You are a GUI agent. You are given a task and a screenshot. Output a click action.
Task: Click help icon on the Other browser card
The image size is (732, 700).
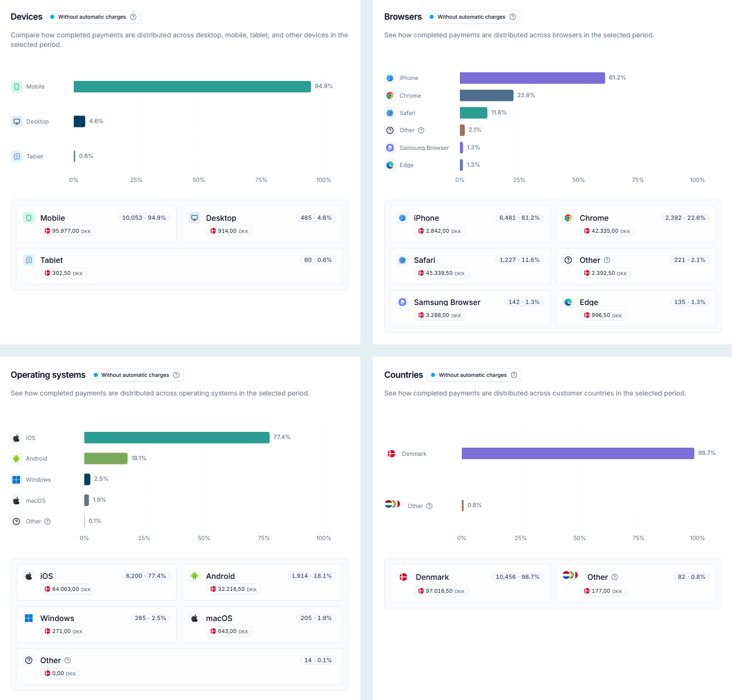607,260
